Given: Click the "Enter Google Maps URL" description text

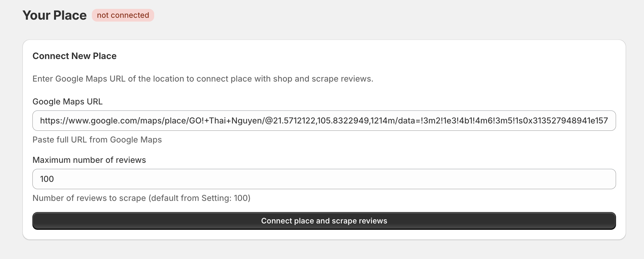Looking at the screenshot, I should (79, 79).
